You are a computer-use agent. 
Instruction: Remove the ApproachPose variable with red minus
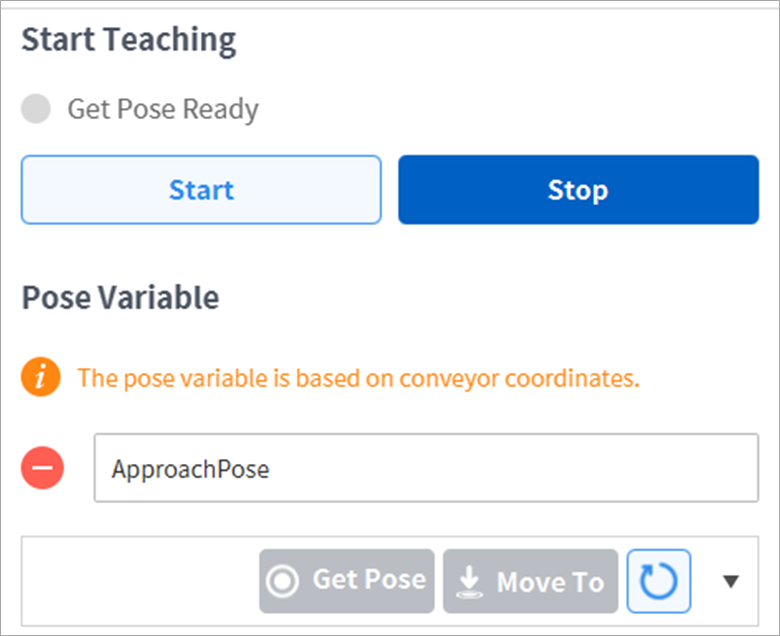point(42,468)
